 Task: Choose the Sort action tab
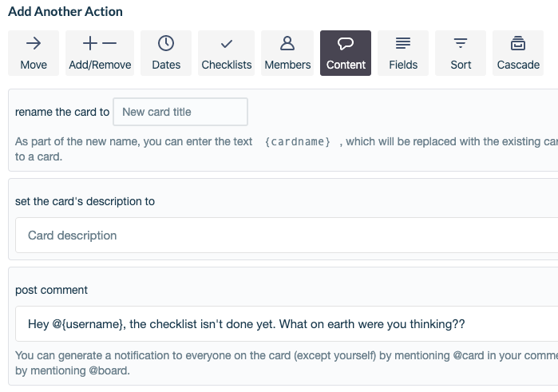[x=461, y=53]
